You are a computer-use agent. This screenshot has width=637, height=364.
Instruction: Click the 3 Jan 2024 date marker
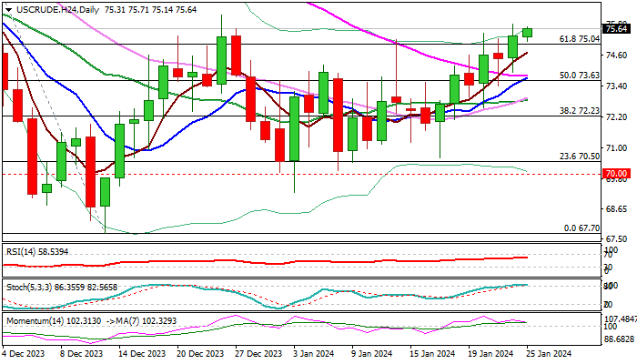(312, 353)
